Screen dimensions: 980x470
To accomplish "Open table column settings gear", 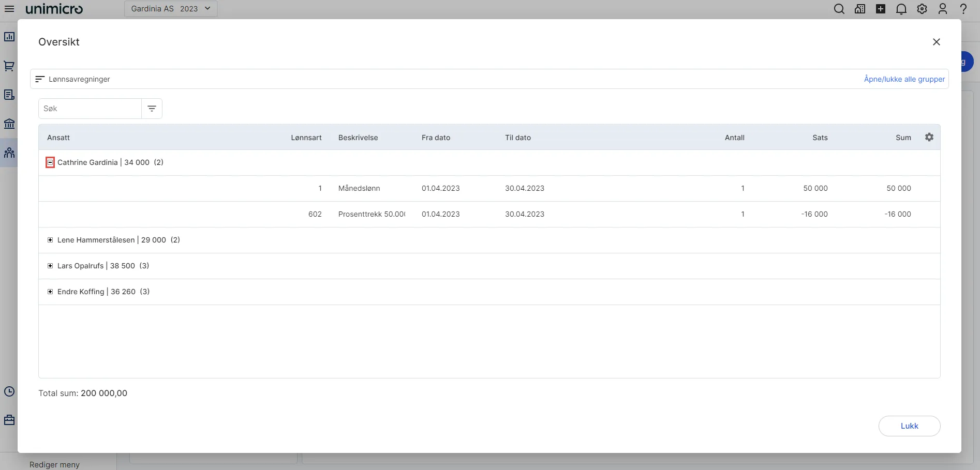I will point(929,137).
